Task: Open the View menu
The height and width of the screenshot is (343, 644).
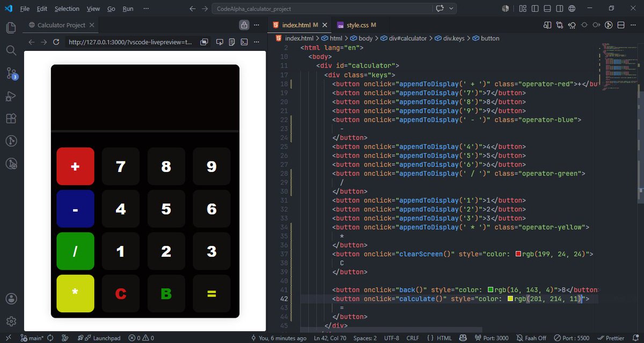Action: (93, 9)
